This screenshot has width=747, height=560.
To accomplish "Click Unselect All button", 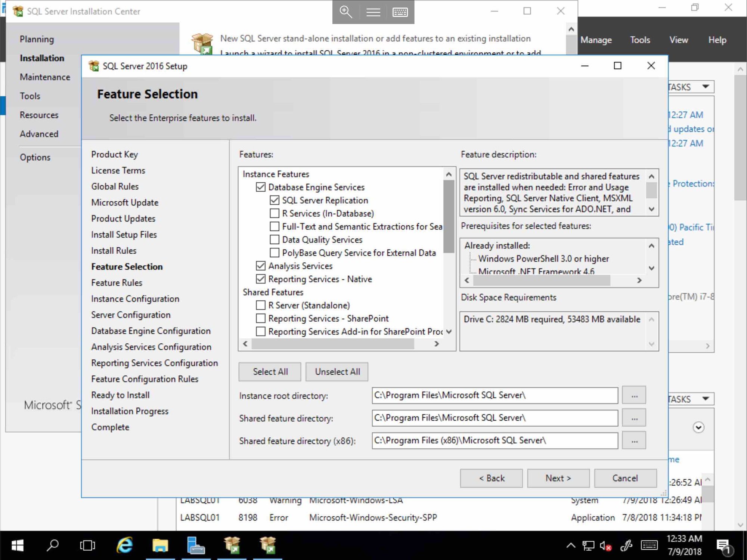I will coord(337,372).
